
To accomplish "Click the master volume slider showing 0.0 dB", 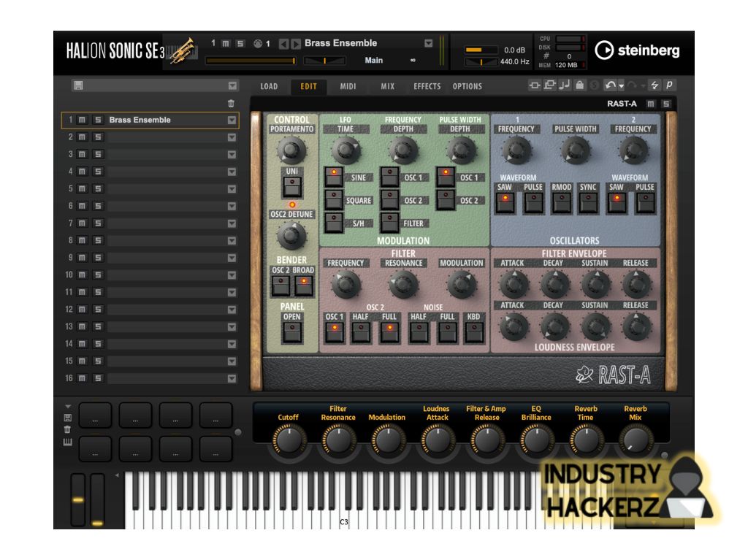I will coord(481,50).
